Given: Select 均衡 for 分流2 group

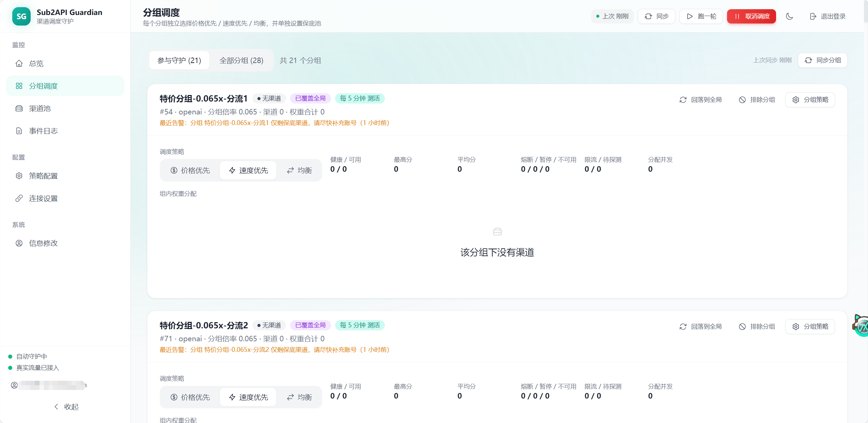Looking at the screenshot, I should 299,397.
